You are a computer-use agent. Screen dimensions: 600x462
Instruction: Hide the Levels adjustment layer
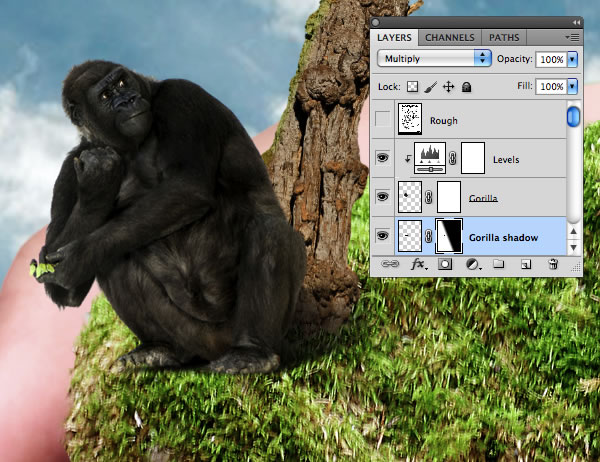[382, 157]
